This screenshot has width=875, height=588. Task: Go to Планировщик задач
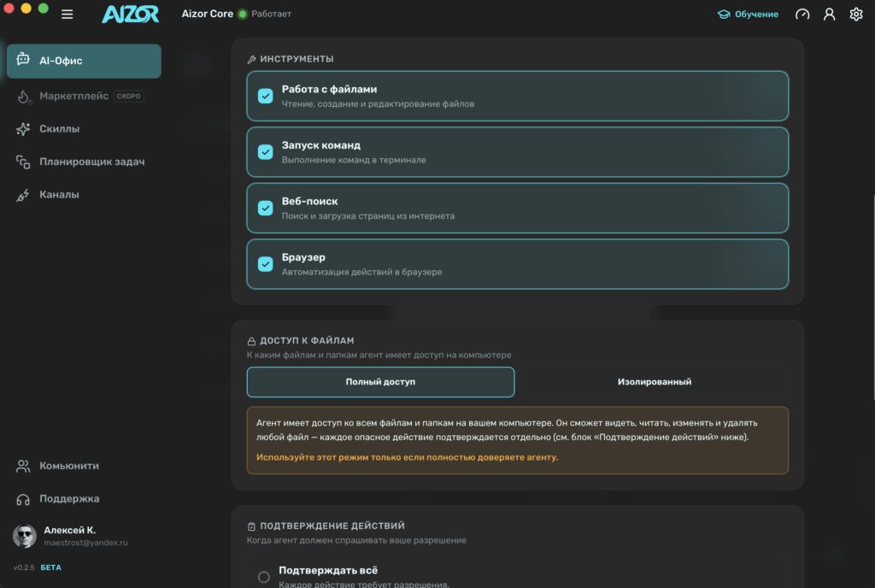pyautogui.click(x=84, y=162)
